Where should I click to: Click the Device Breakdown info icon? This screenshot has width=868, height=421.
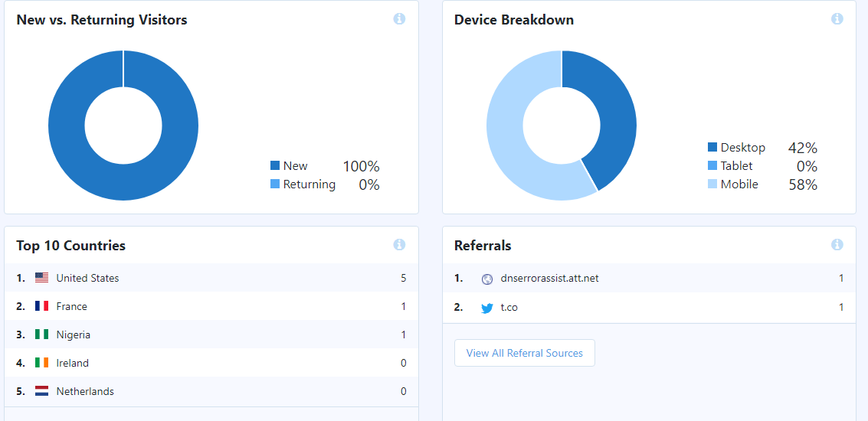pos(837,19)
